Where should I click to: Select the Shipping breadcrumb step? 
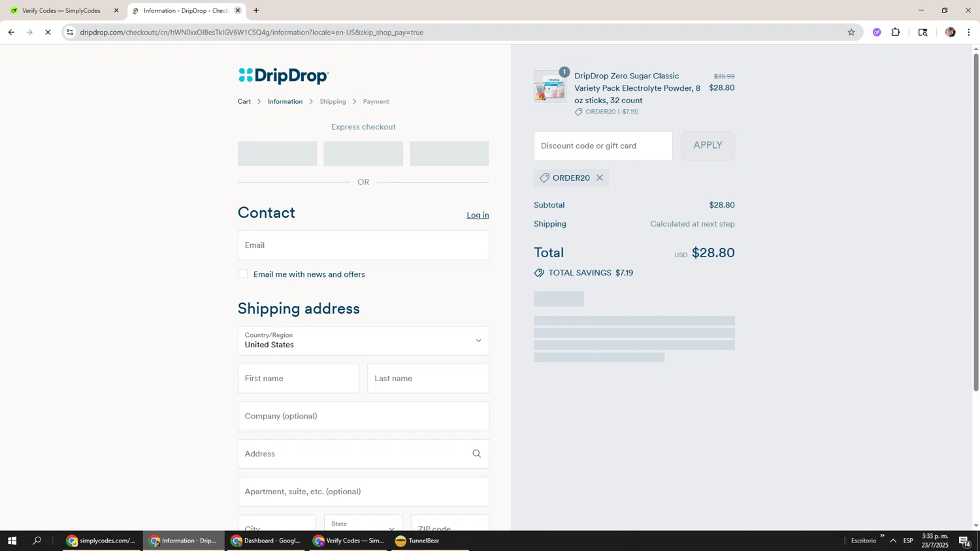(x=333, y=102)
